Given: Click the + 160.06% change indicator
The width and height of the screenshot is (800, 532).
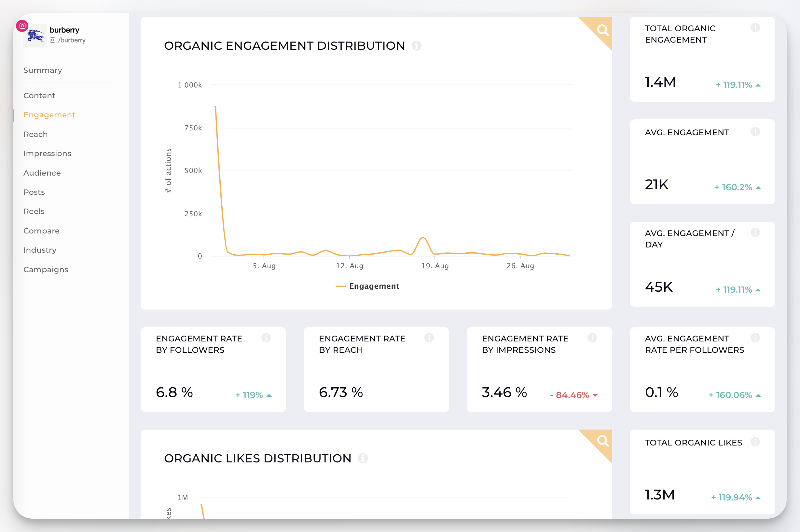Looking at the screenshot, I should pos(735,395).
